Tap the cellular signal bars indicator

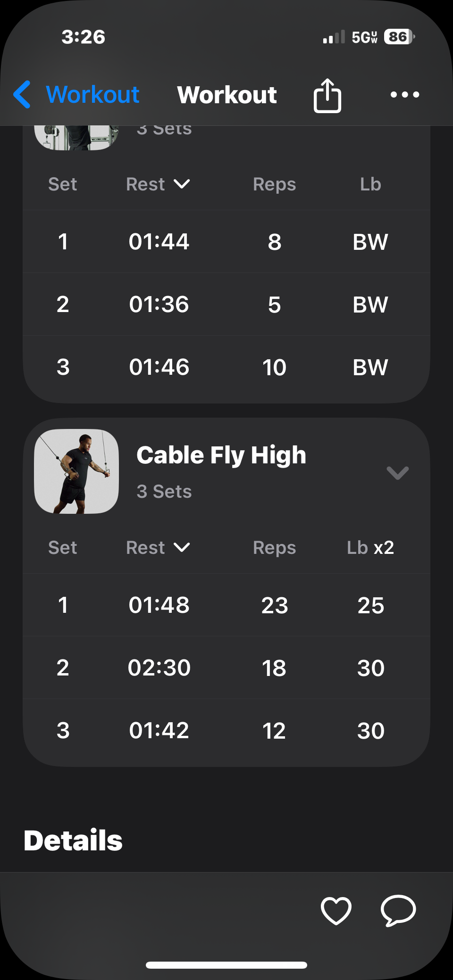pos(334,37)
